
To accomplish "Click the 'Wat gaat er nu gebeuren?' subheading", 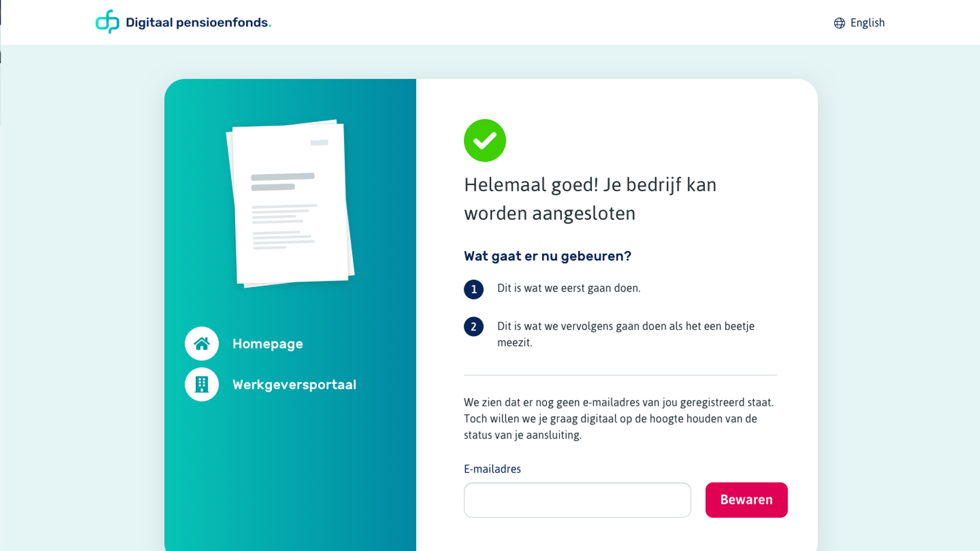I will tap(547, 256).
